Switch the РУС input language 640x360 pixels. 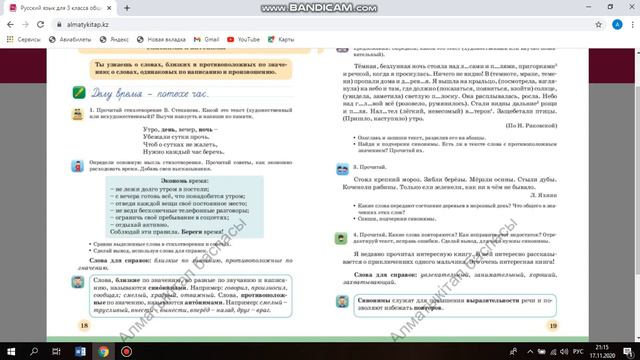click(578, 351)
